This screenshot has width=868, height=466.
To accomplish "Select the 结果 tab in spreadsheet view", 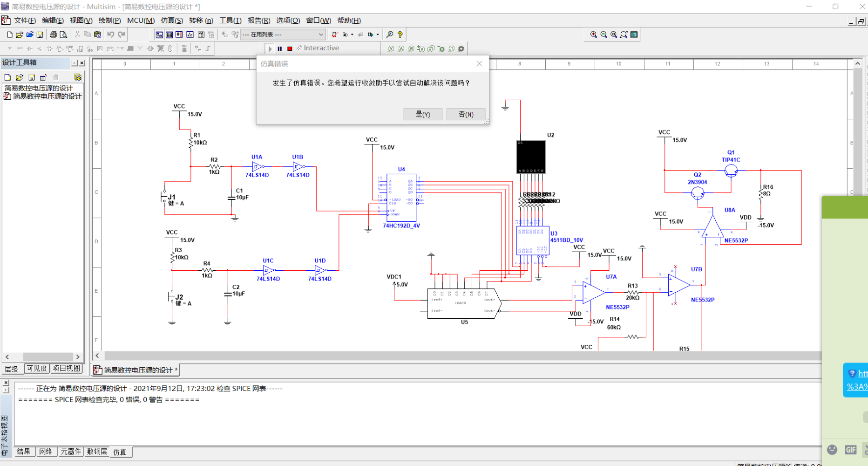I will point(24,452).
